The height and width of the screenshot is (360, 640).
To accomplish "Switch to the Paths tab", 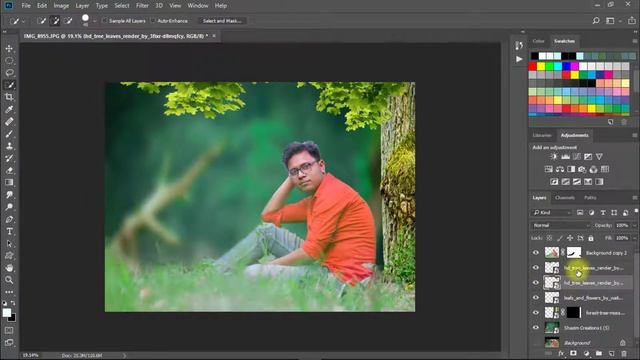I will click(x=590, y=198).
